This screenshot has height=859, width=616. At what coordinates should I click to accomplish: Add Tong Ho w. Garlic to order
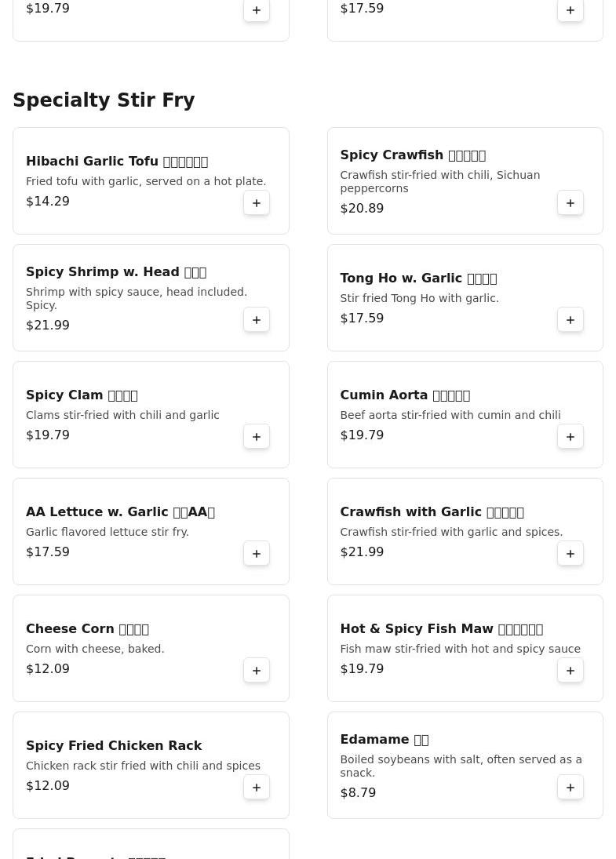pos(570,319)
